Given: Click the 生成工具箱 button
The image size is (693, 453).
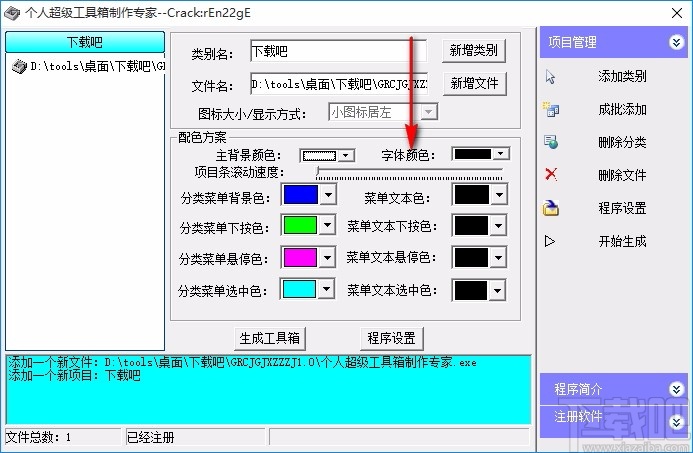Looking at the screenshot, I should point(270,339).
